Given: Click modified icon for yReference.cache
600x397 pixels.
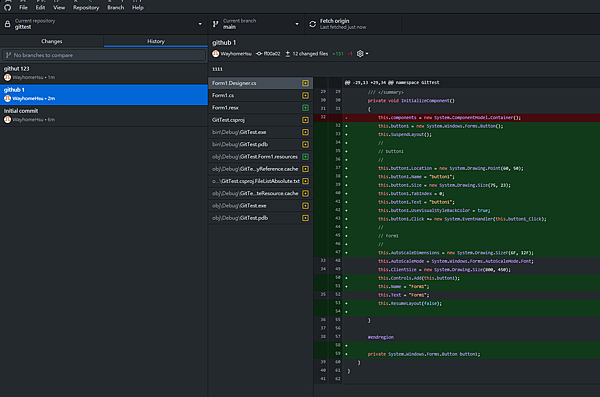Looking at the screenshot, I should pyautogui.click(x=305, y=169).
